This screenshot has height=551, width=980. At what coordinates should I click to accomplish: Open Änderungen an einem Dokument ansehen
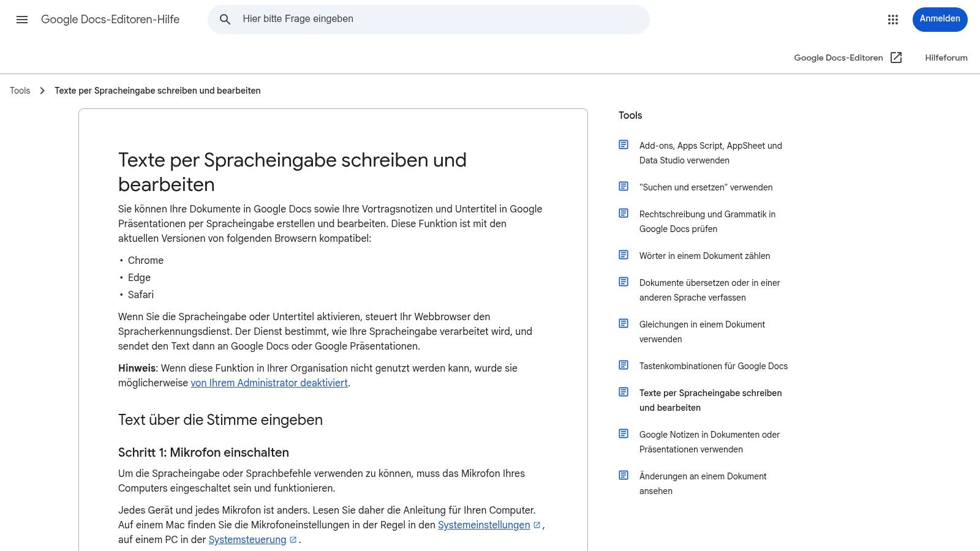tap(703, 484)
